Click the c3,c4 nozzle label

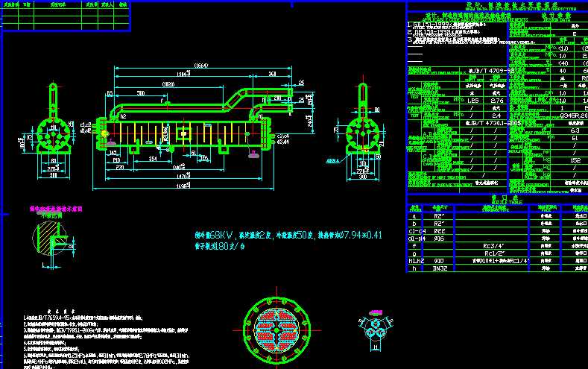tap(282, 136)
